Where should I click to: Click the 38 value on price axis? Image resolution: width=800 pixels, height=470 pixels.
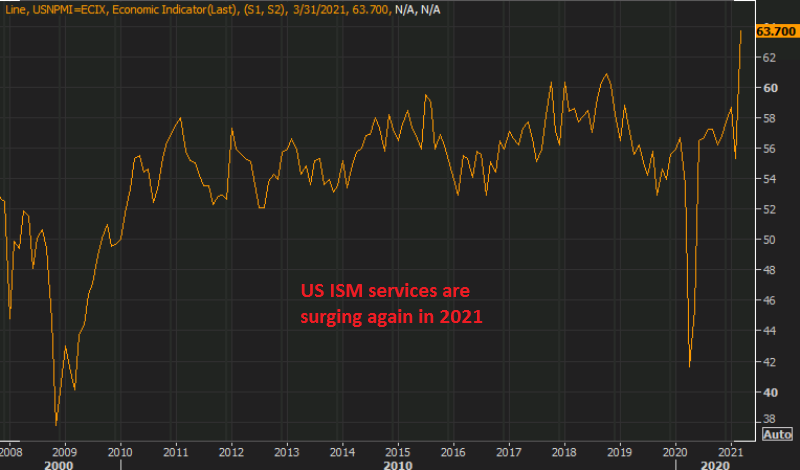coord(769,418)
